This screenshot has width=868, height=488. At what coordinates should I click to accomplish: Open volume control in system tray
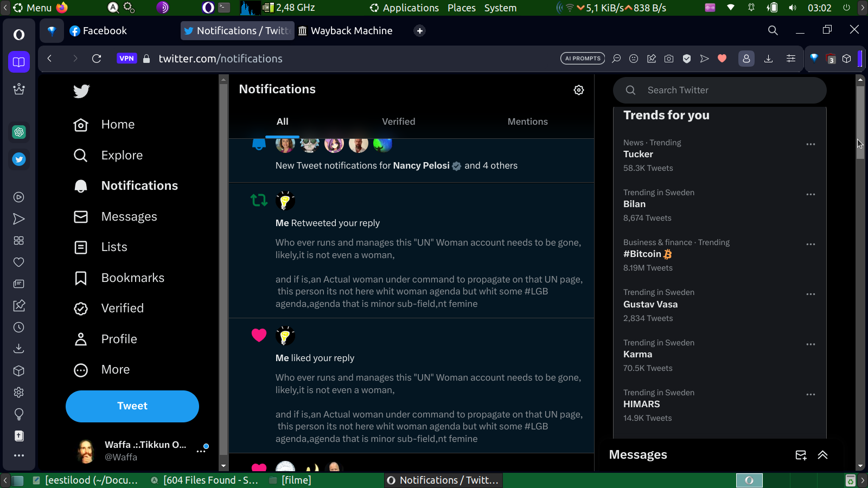click(793, 8)
